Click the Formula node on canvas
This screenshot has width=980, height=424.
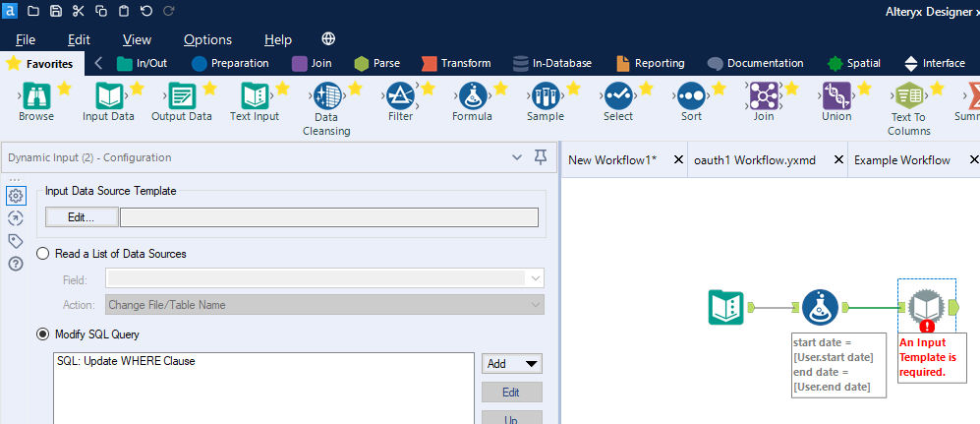point(820,307)
